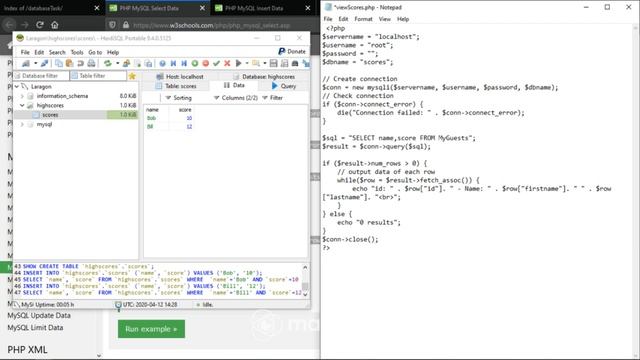Open the User manager icon in HeidiSQL
The image size is (640, 360).
pyautogui.click(x=127, y=63)
